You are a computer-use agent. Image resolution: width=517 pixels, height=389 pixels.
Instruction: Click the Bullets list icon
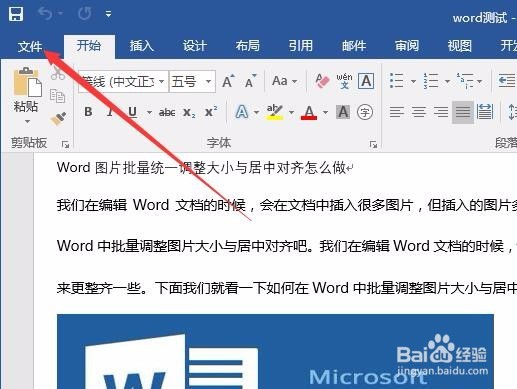pos(397,81)
